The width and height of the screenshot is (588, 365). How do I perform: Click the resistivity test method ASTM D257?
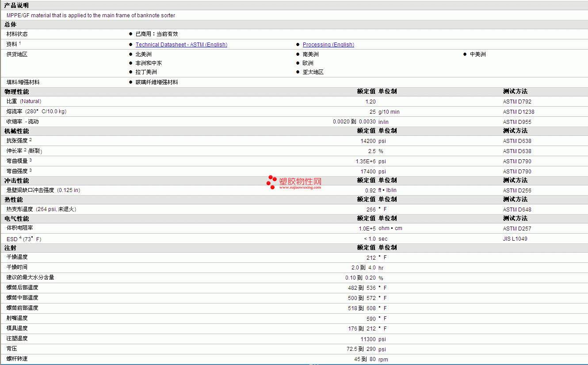click(517, 229)
